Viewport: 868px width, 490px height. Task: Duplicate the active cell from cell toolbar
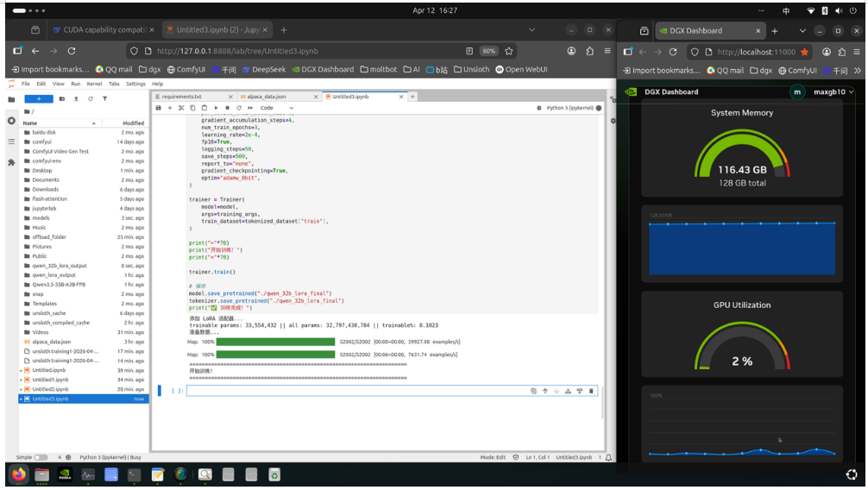(x=533, y=391)
